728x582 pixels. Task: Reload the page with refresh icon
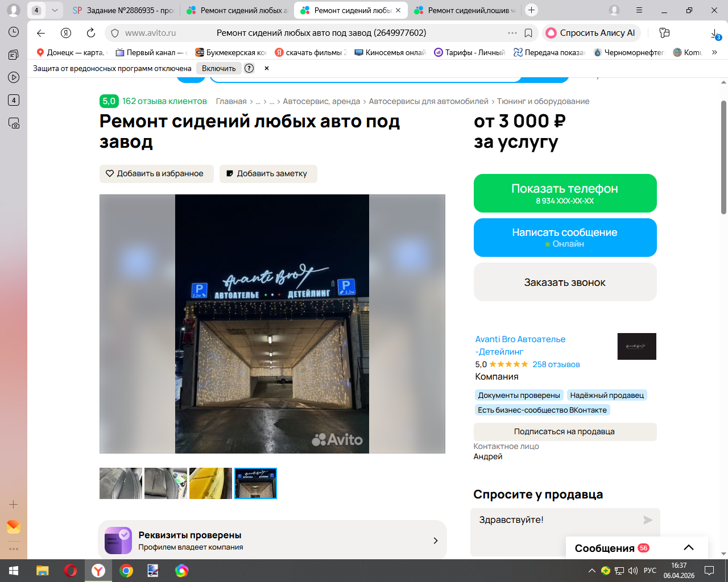[91, 33]
